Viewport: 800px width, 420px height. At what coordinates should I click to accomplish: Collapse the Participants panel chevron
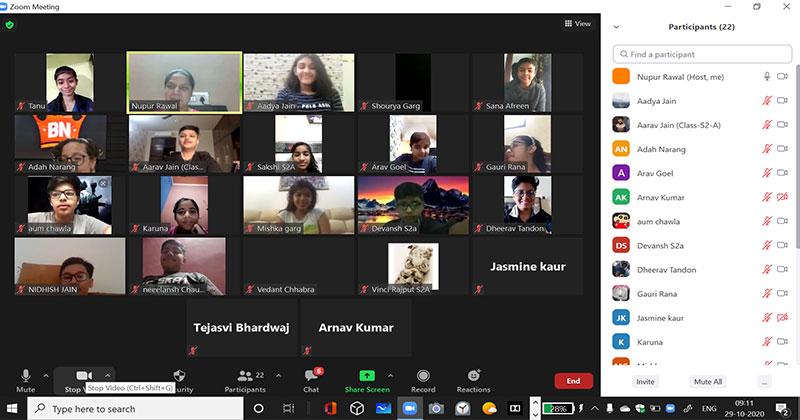coord(616,27)
